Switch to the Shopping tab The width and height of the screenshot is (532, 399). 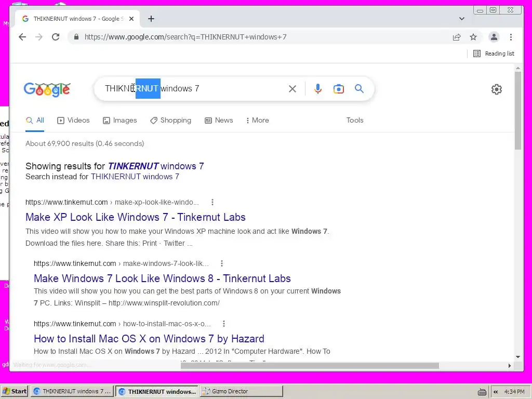(170, 121)
